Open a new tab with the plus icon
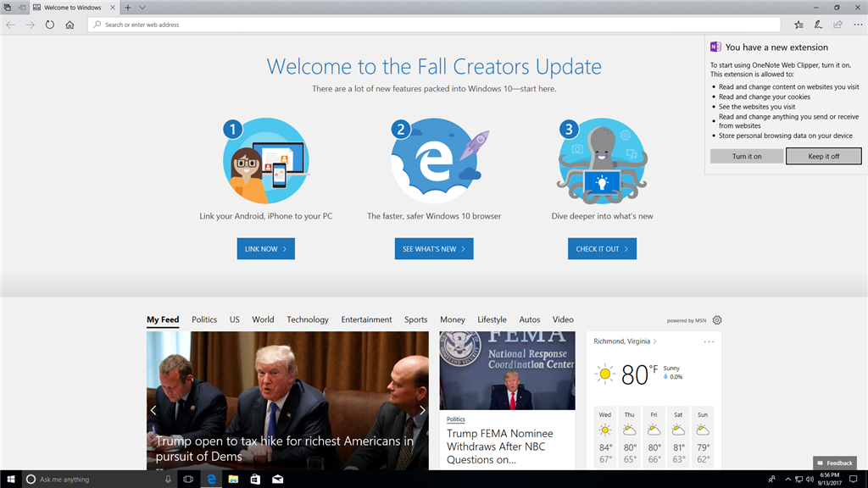The width and height of the screenshot is (868, 488). pos(128,8)
